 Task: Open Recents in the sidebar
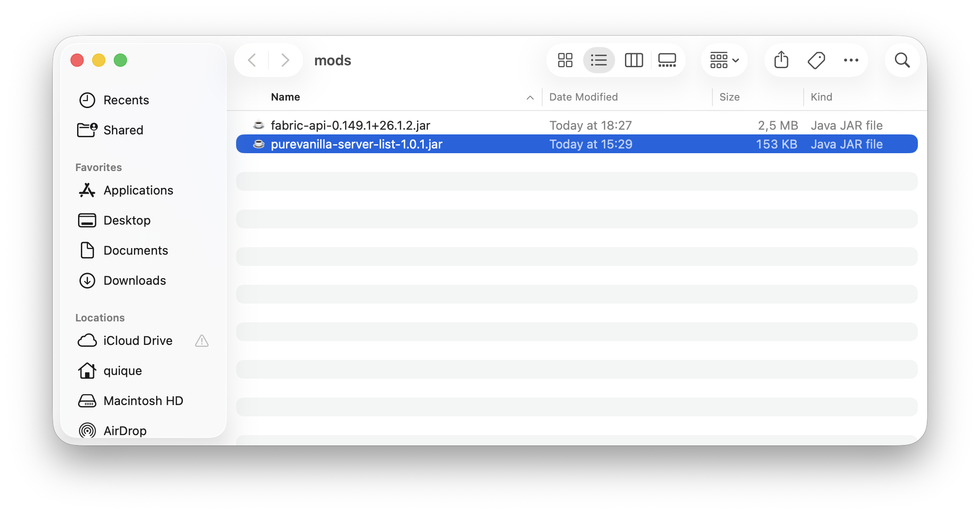[126, 100]
